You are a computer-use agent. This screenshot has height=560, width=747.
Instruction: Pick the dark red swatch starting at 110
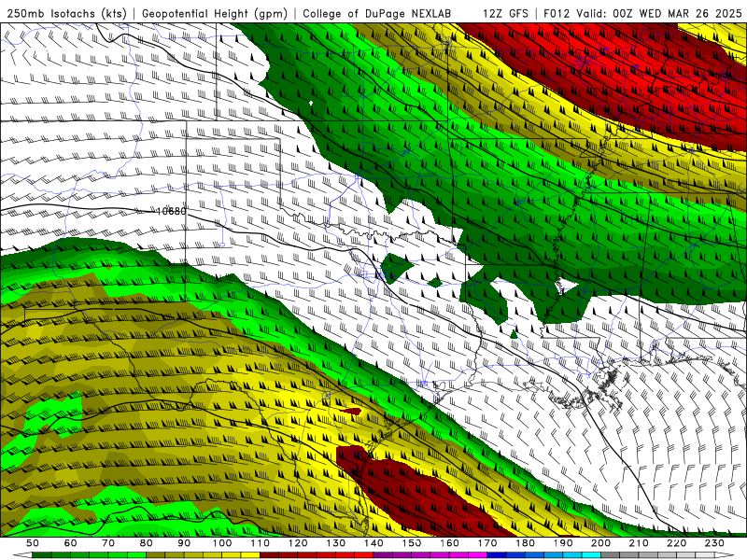point(269,555)
